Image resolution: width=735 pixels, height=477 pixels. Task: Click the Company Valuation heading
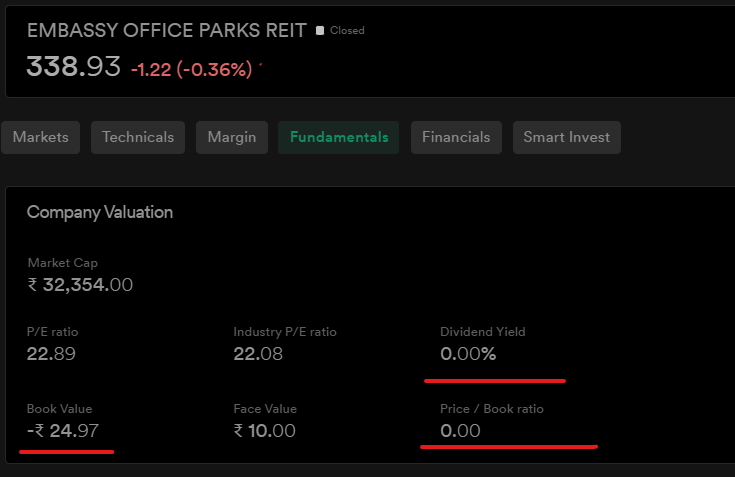click(x=100, y=212)
